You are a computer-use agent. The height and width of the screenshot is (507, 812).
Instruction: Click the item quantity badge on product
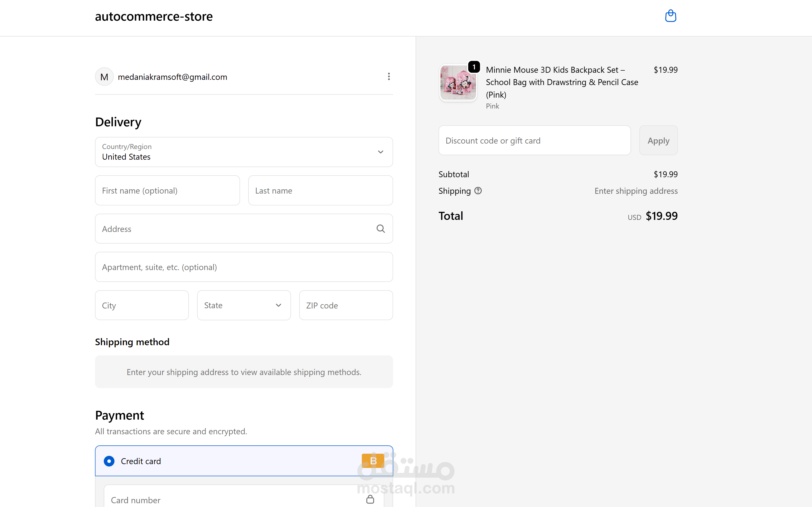coord(474,67)
